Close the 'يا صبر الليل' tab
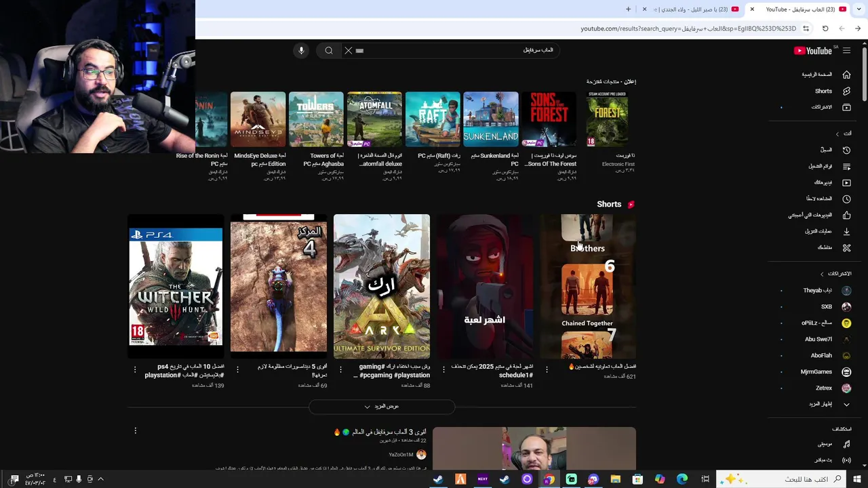This screenshot has width=868, height=488. [644, 9]
